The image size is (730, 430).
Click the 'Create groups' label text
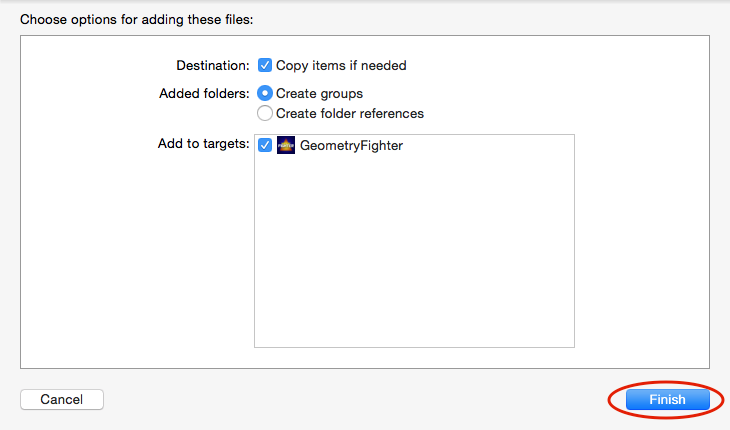pos(319,93)
